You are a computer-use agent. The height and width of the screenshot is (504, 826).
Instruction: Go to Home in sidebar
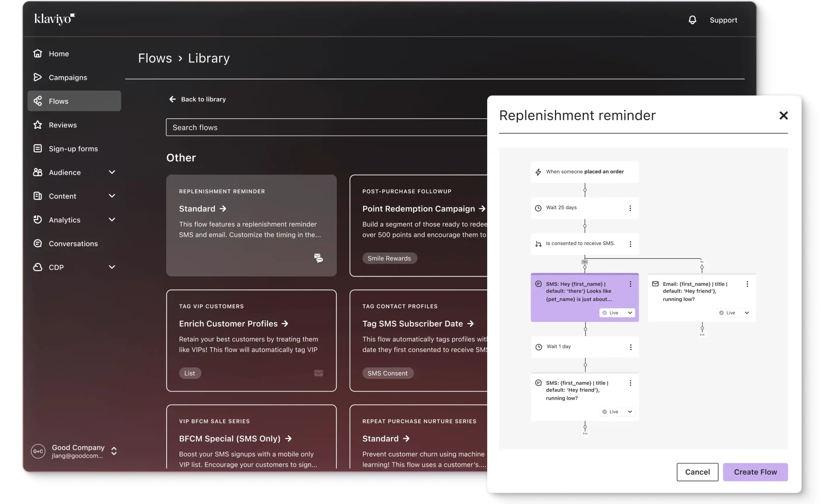(x=74, y=54)
